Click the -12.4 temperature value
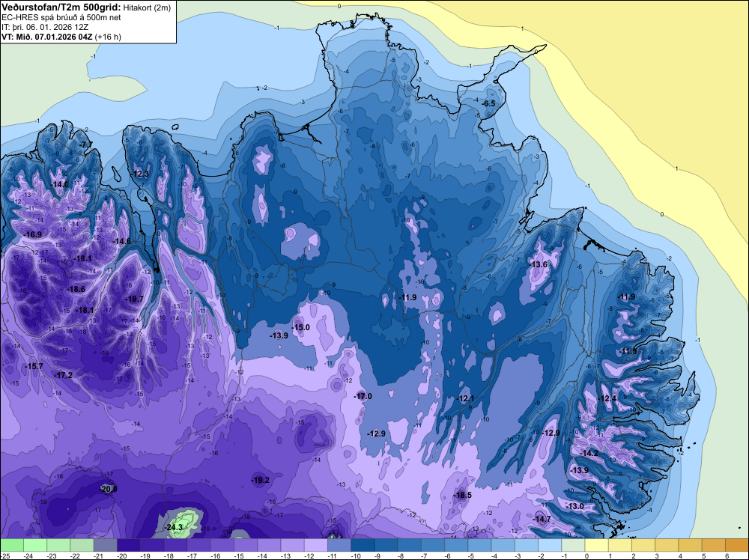749x560 pixels. pyautogui.click(x=607, y=398)
